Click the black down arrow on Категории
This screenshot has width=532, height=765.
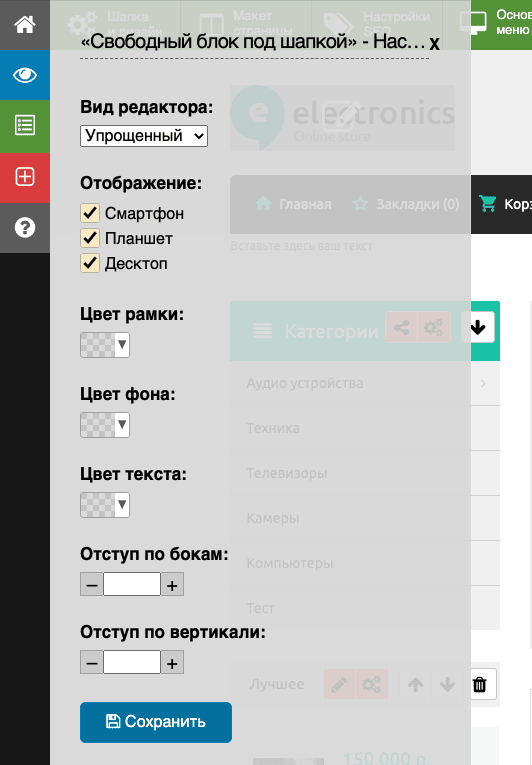[478, 327]
